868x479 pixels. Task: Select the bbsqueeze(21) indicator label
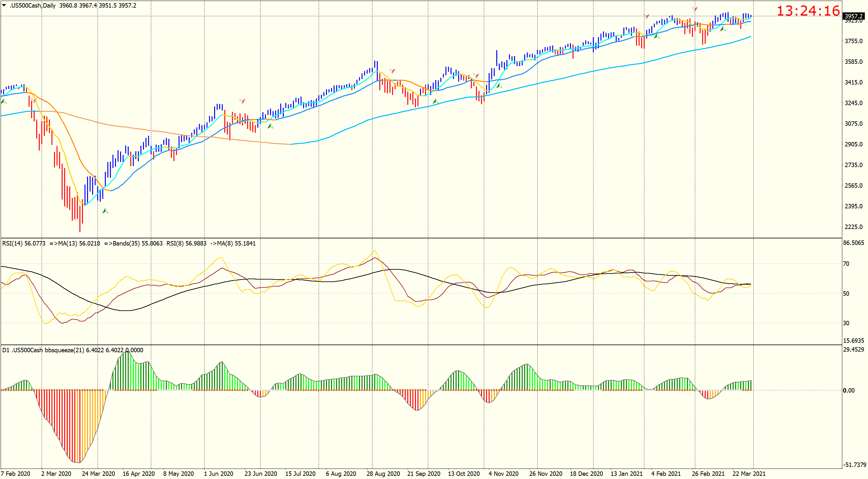(x=65, y=350)
